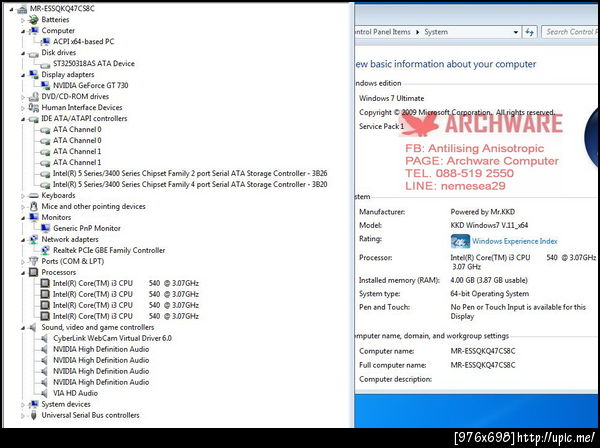
Task: Select NVIDIA GeForce GT 730 entry
Action: coord(90,85)
